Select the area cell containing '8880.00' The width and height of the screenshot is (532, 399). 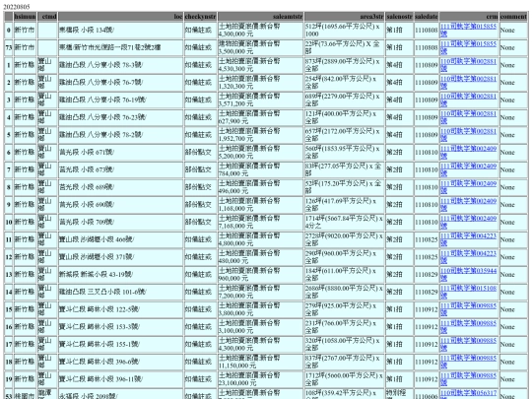344,293
